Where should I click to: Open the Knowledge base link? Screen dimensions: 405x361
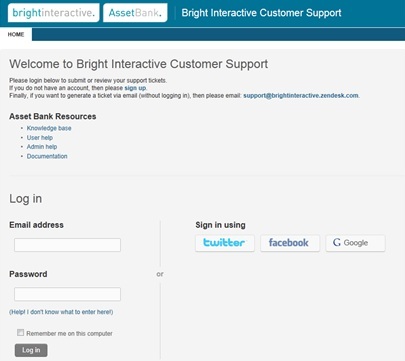pyautogui.click(x=49, y=128)
